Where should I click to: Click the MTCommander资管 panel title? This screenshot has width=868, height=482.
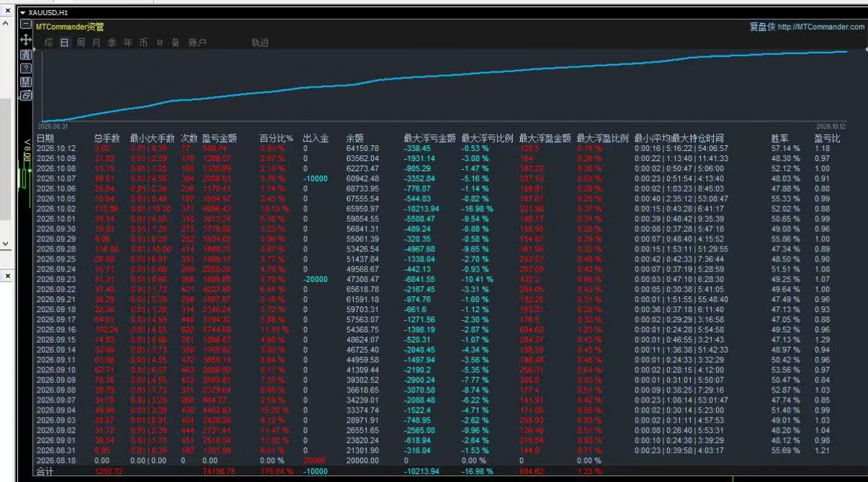69,27
